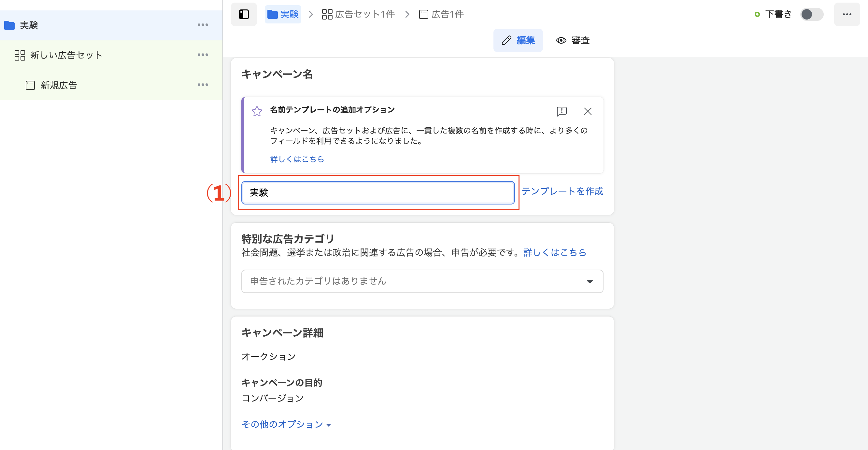Click the campaign name input field

pyautogui.click(x=378, y=193)
